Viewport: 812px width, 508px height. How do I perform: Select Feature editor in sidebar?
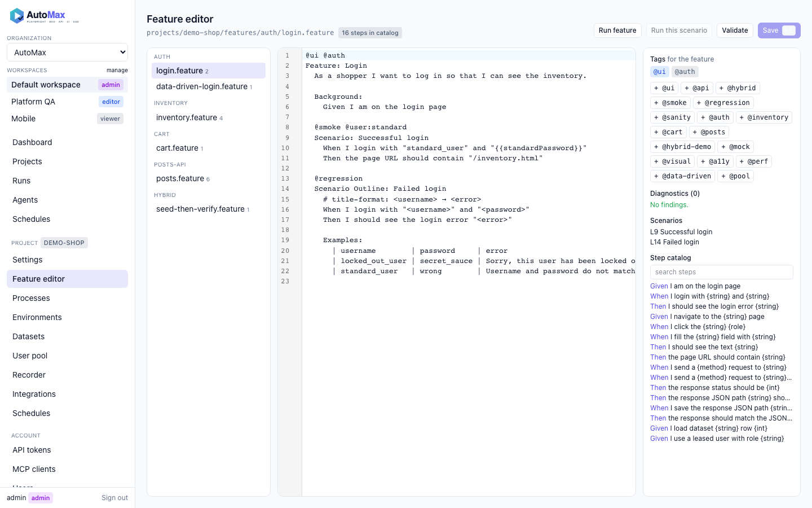(x=67, y=279)
